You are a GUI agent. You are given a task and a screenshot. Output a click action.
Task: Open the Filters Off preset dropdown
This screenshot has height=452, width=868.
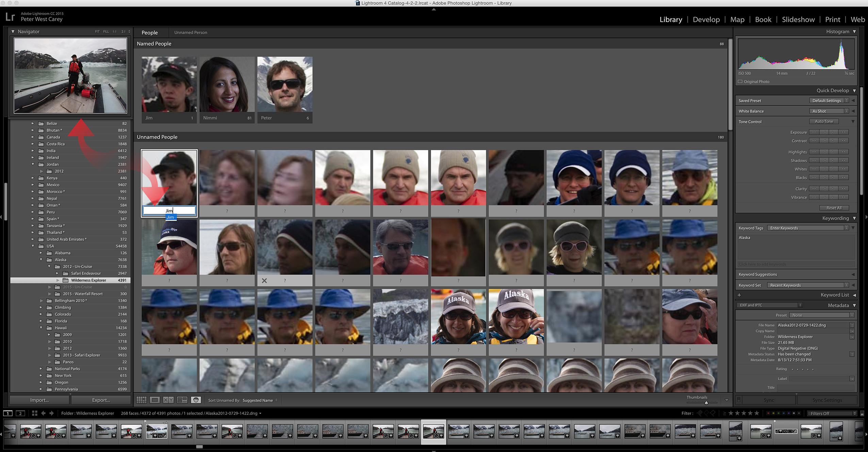(x=832, y=414)
